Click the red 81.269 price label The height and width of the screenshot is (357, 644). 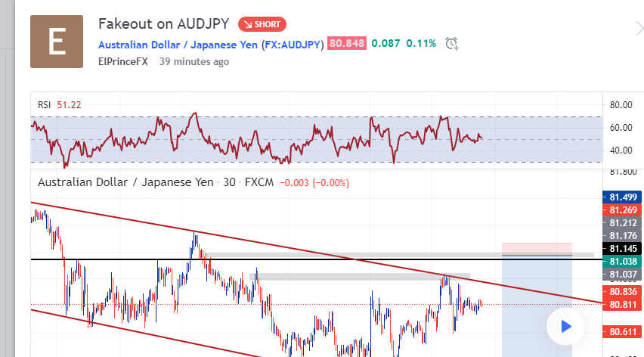point(623,210)
